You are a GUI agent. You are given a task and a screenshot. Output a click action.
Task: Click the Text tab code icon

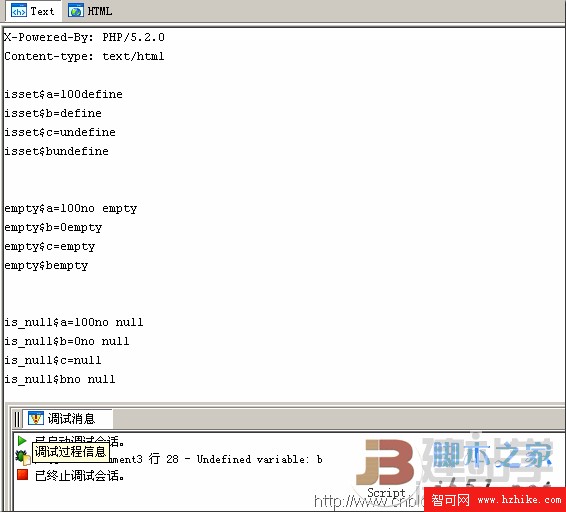(x=18, y=12)
